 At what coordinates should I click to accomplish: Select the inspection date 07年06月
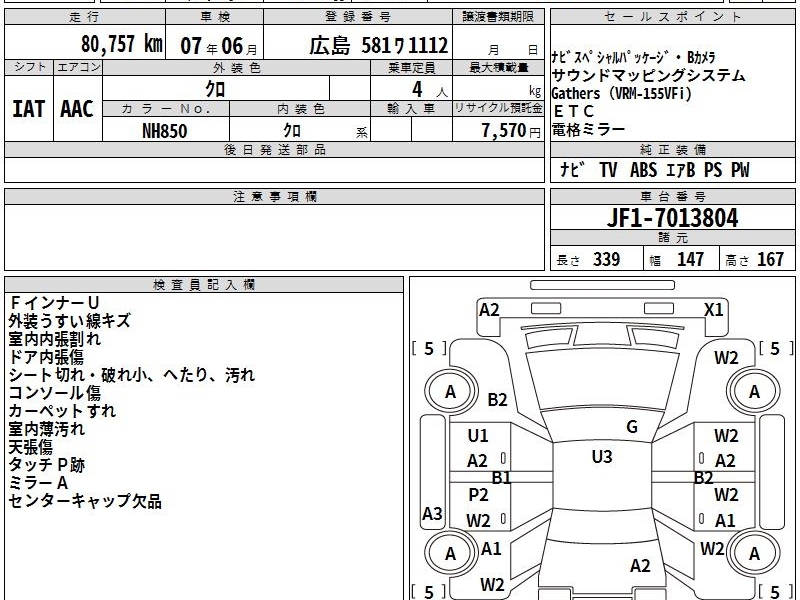click(x=219, y=46)
